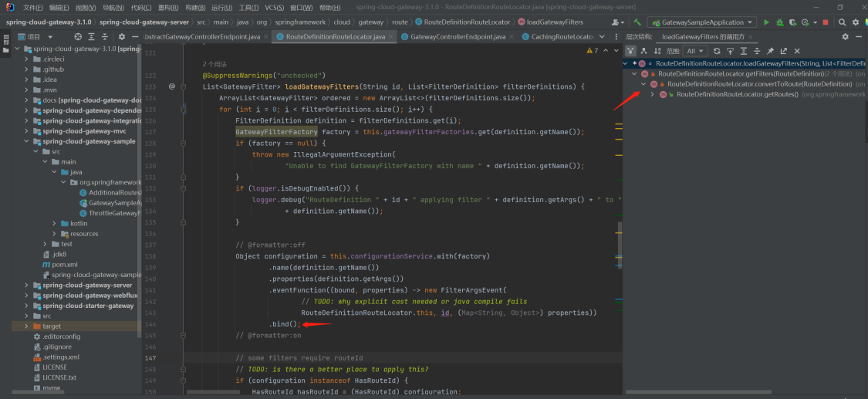Open the scope All dropdown
Screen dimensions: 868x399
(x=696, y=51)
